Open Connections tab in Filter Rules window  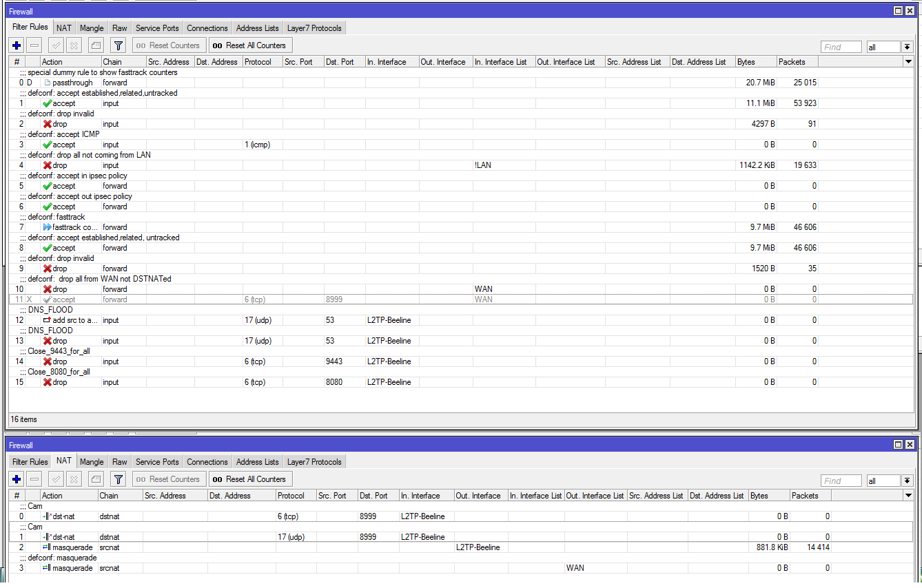click(207, 28)
